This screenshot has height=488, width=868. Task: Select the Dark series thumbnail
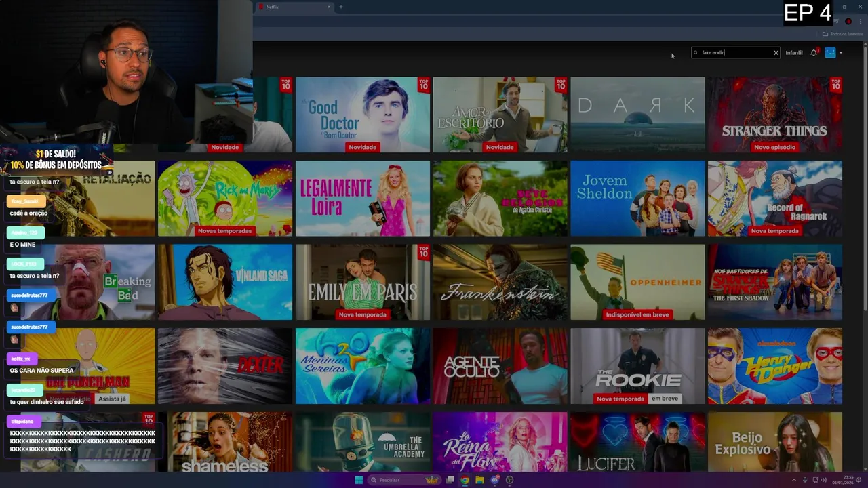tap(637, 115)
